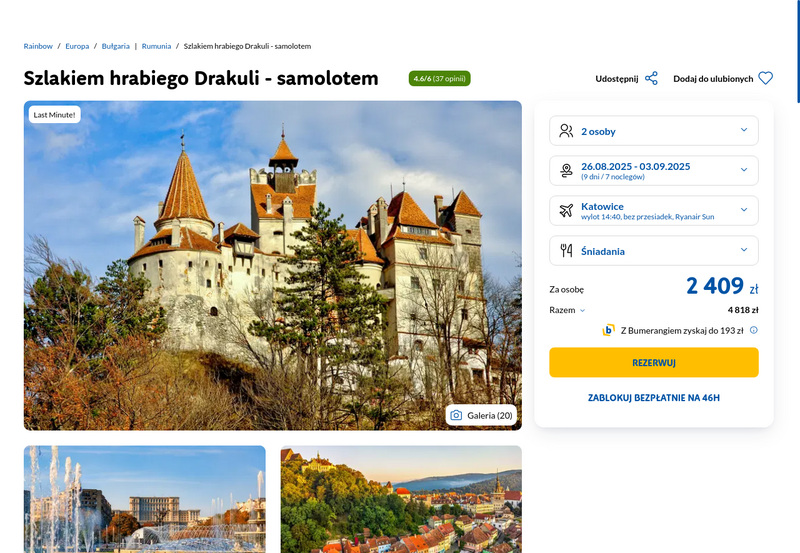The width and height of the screenshot is (800, 553).
Task: Open the Rumunia breadcrumb link
Action: point(156,46)
